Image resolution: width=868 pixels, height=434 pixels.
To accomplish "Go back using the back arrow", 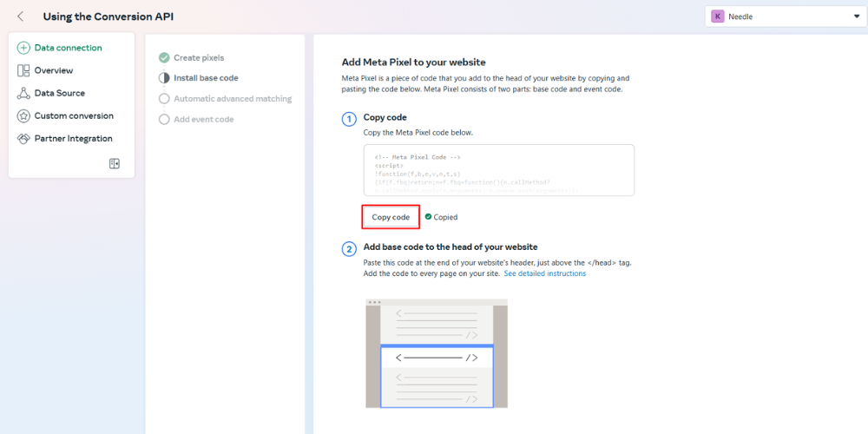I will point(21,16).
